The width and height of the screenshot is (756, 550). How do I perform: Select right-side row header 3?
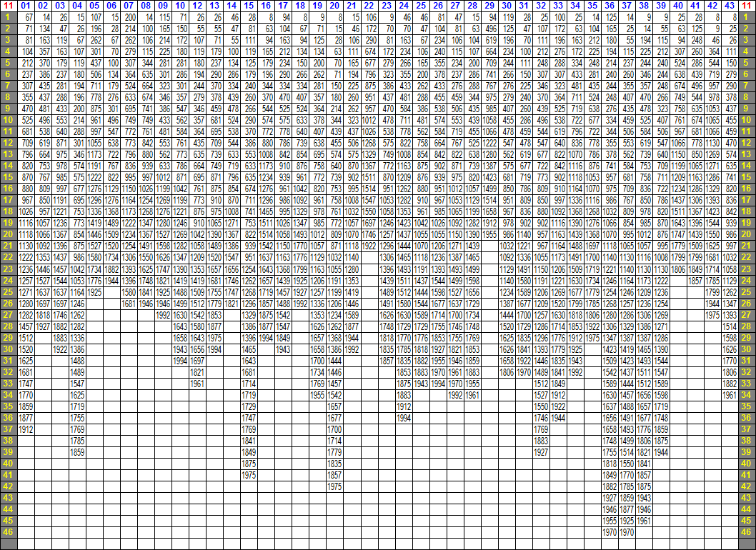[747, 40]
